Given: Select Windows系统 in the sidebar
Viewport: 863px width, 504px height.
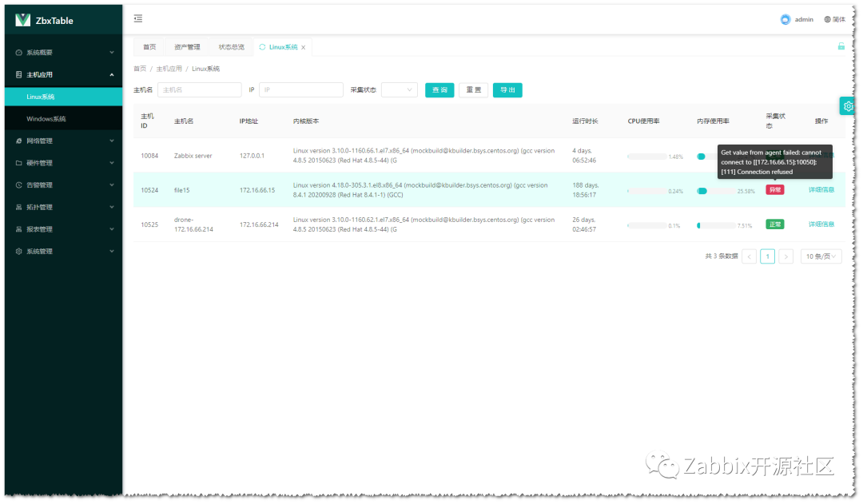Looking at the screenshot, I should coord(63,119).
